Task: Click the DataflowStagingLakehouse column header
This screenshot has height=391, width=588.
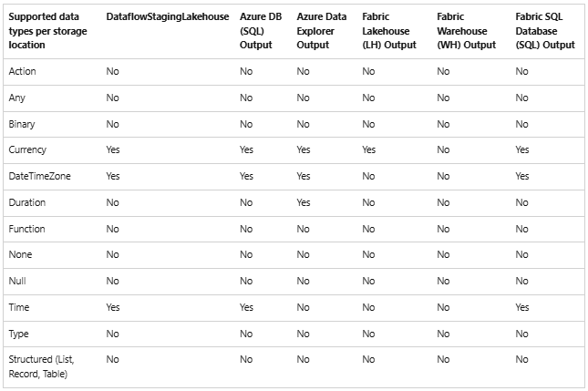Action: click(165, 17)
